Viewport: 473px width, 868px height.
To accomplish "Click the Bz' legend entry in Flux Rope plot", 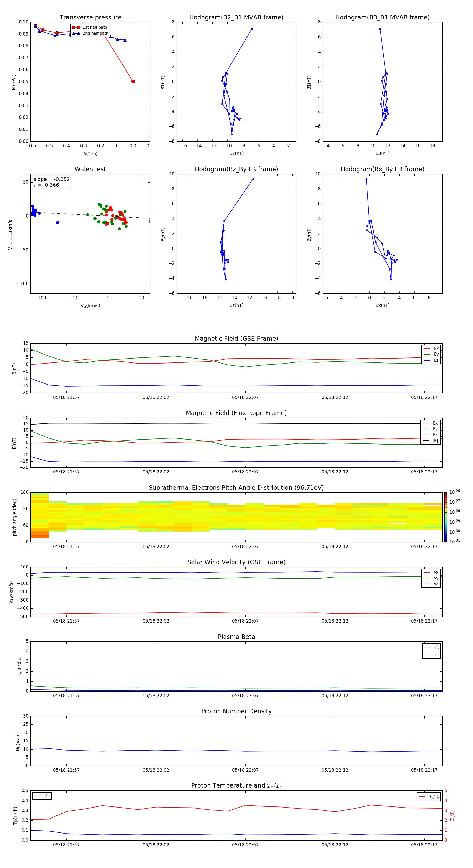I will pyautogui.click(x=431, y=435).
